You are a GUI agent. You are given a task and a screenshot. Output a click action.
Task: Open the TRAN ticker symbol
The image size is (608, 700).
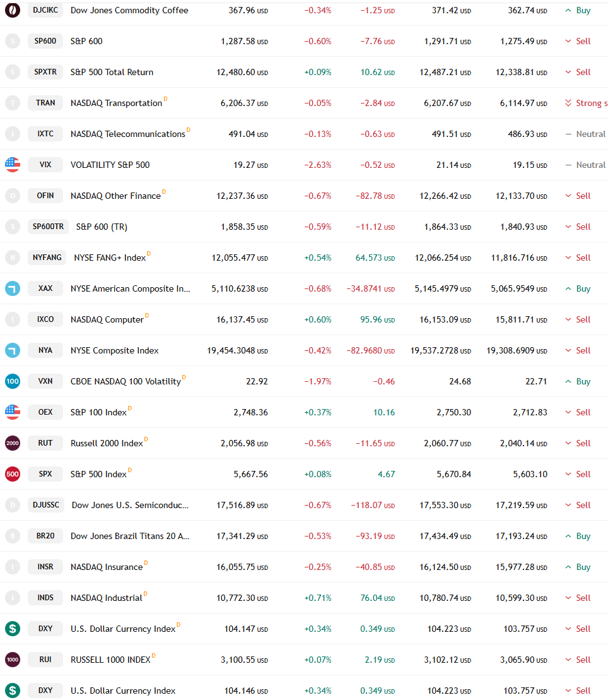(x=45, y=103)
